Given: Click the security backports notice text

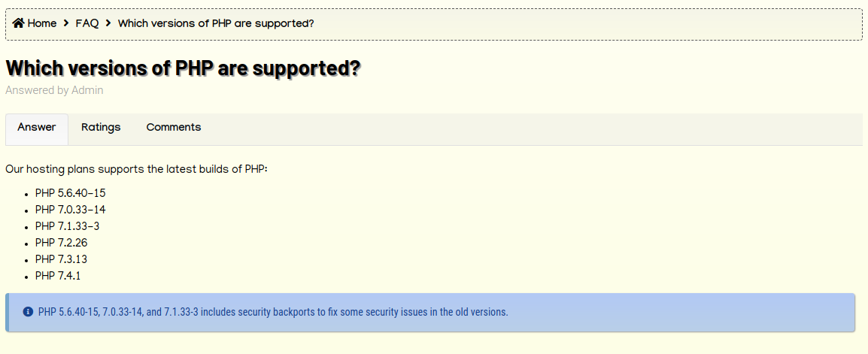Looking at the screenshot, I should (x=273, y=312).
